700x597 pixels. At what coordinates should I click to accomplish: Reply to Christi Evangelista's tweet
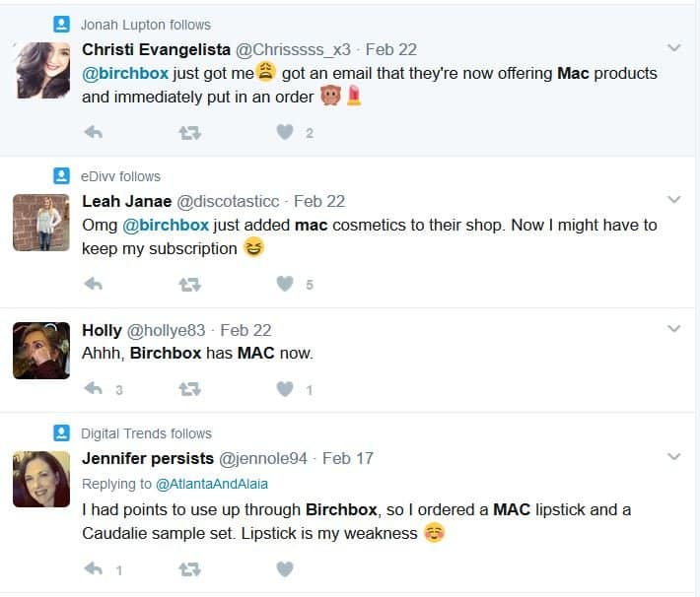94,132
